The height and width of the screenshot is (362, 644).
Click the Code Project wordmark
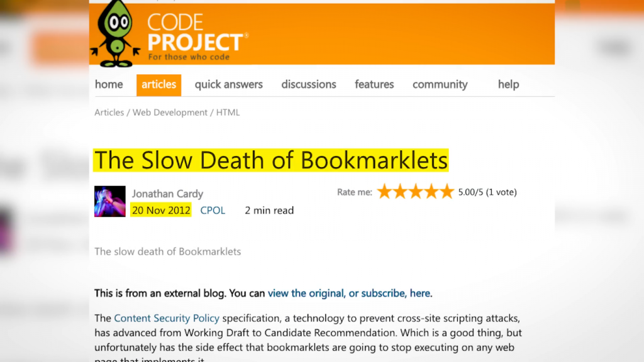[194, 36]
